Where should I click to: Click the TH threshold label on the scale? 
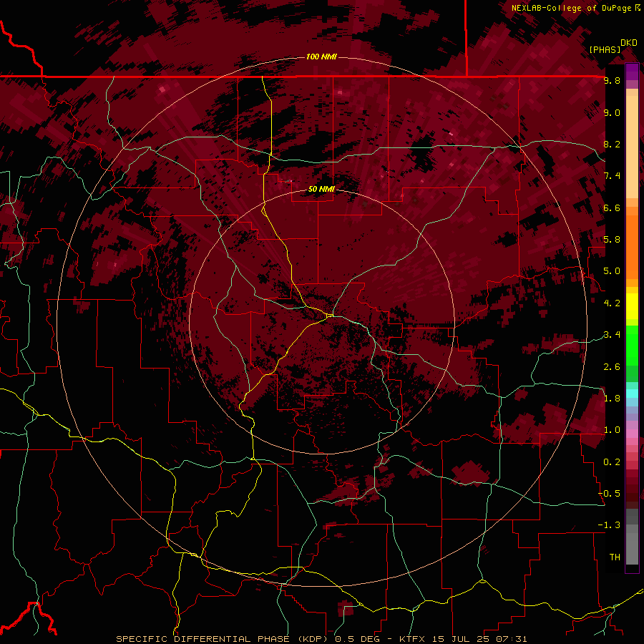615,557
